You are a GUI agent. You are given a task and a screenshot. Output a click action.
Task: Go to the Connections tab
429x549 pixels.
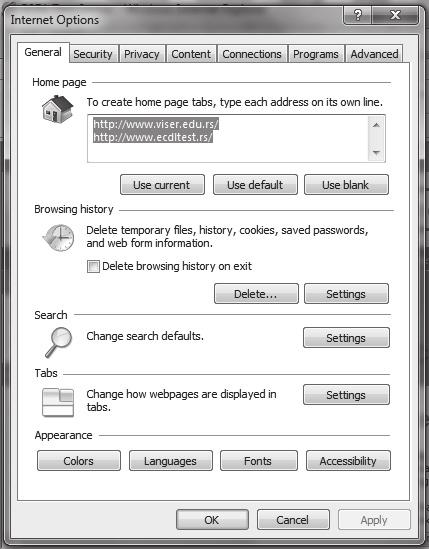tap(252, 54)
